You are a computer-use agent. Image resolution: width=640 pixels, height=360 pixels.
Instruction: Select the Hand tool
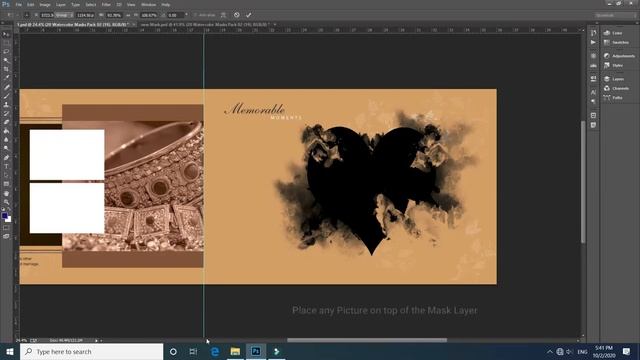pyautogui.click(x=6, y=193)
